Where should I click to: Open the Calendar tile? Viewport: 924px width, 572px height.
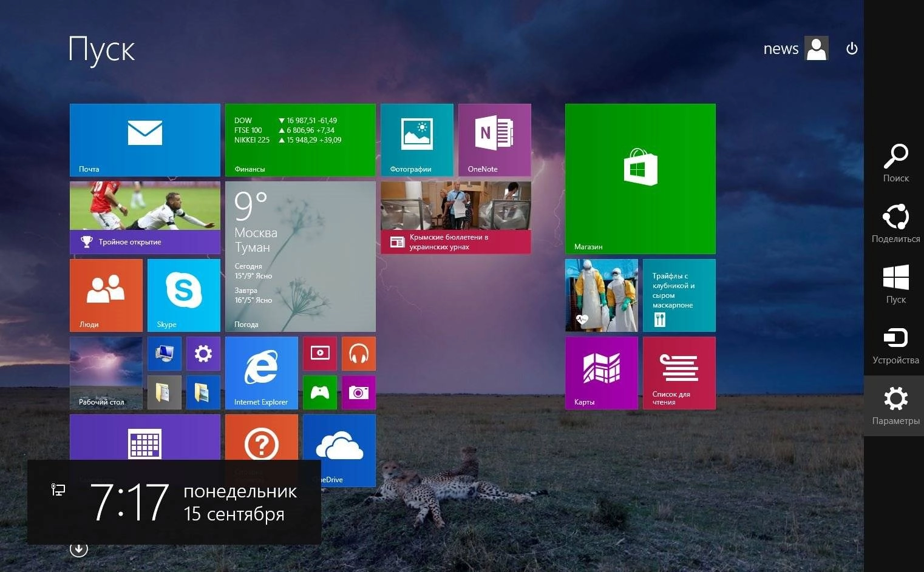point(145,437)
